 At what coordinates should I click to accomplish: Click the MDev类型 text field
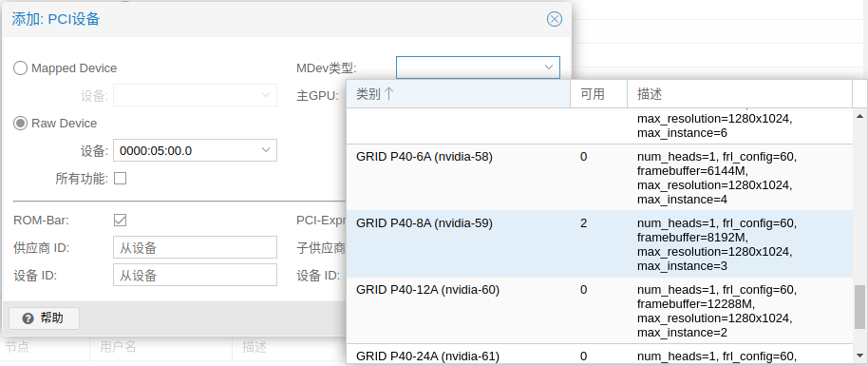click(x=468, y=67)
